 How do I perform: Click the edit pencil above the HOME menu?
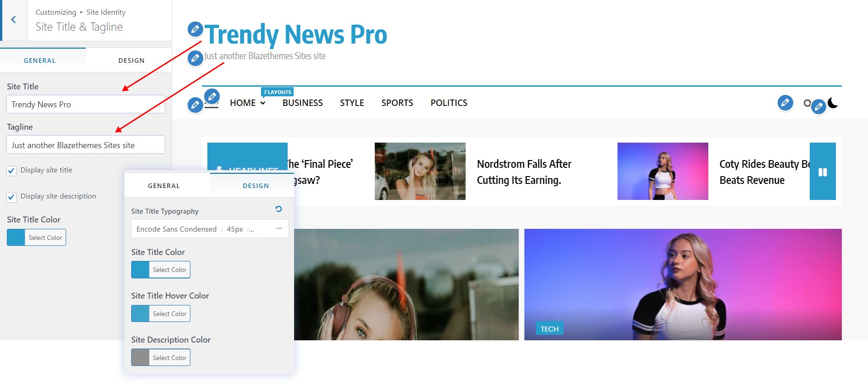(212, 96)
